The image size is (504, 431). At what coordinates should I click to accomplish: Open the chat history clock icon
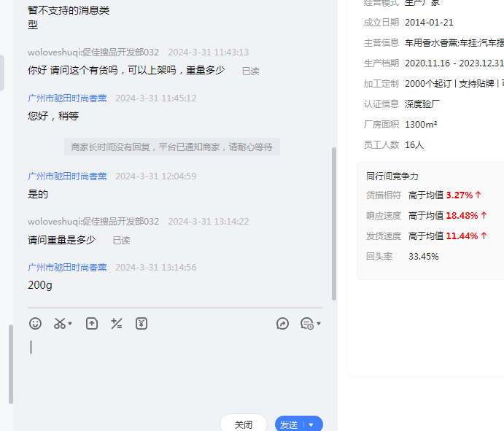point(306,323)
